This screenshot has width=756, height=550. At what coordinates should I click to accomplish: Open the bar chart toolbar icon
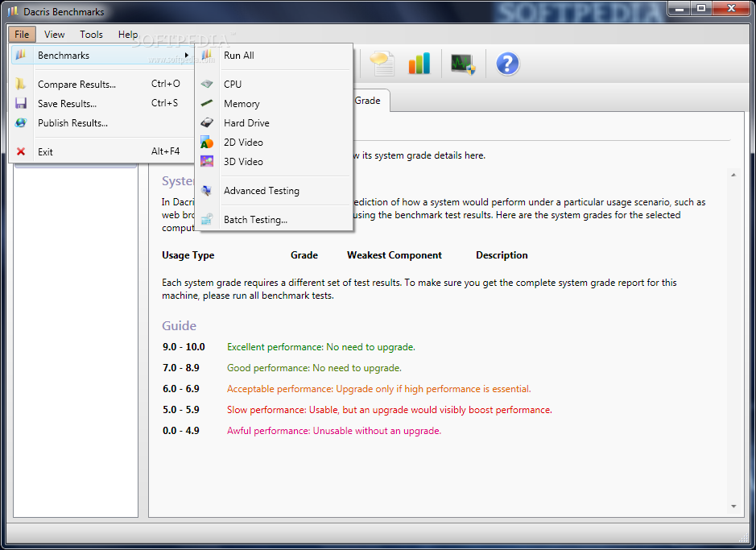(419, 63)
